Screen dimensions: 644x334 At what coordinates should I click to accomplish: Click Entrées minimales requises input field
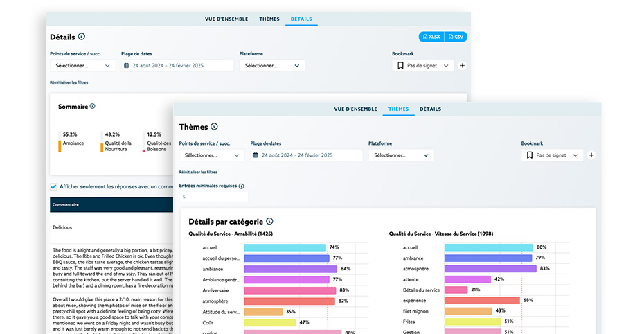(213, 197)
